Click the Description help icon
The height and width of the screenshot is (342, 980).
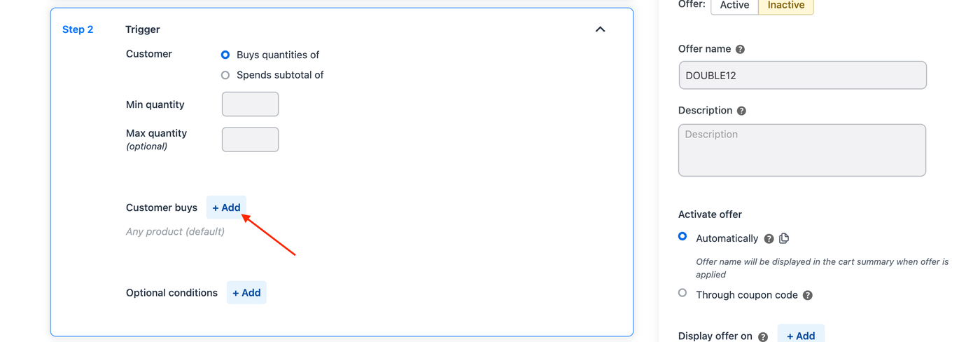[741, 111]
